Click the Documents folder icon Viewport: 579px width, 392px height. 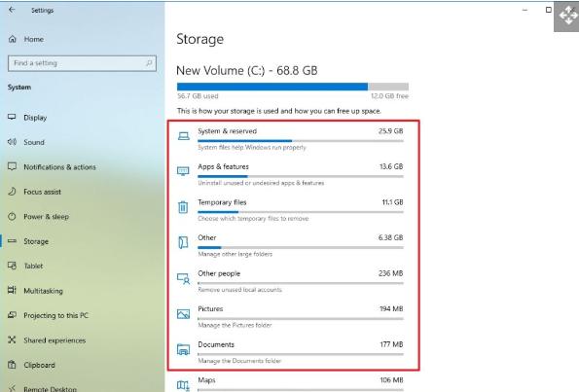pos(183,349)
